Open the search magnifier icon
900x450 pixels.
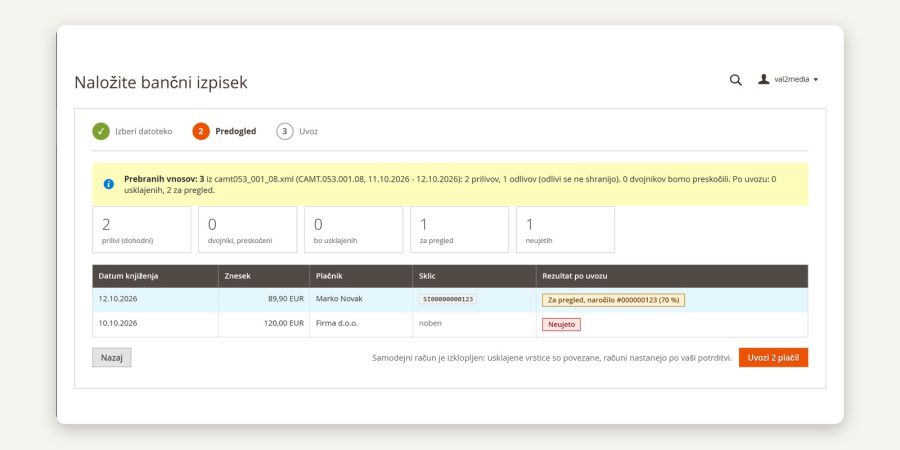coord(735,80)
